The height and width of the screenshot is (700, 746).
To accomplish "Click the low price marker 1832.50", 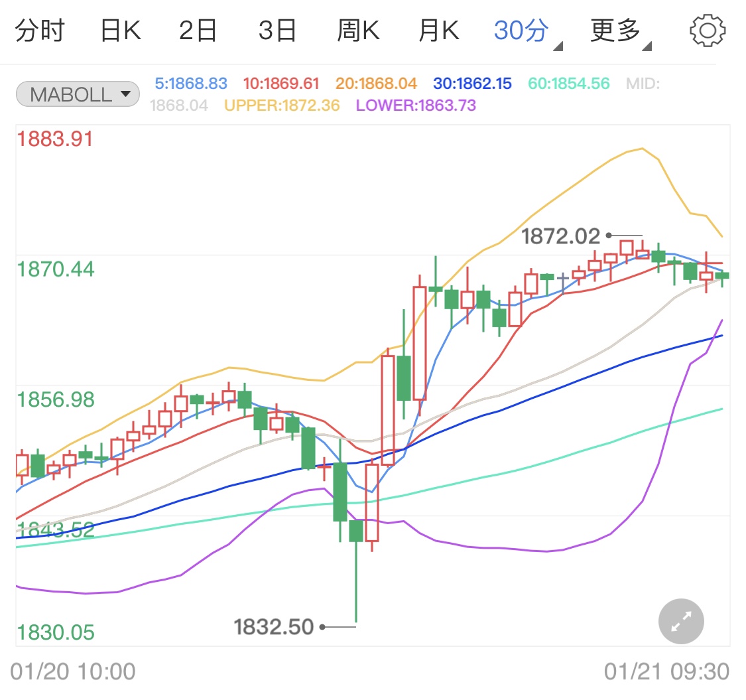I will [274, 626].
